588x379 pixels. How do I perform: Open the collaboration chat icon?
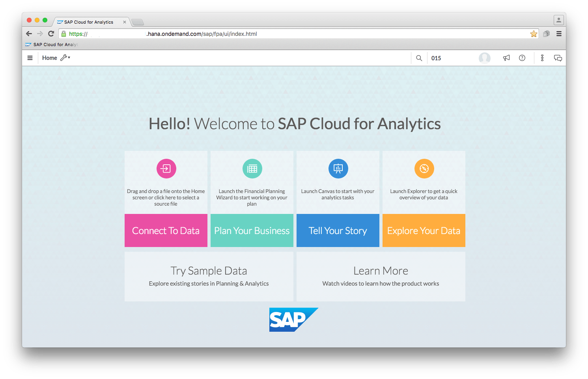tap(558, 58)
